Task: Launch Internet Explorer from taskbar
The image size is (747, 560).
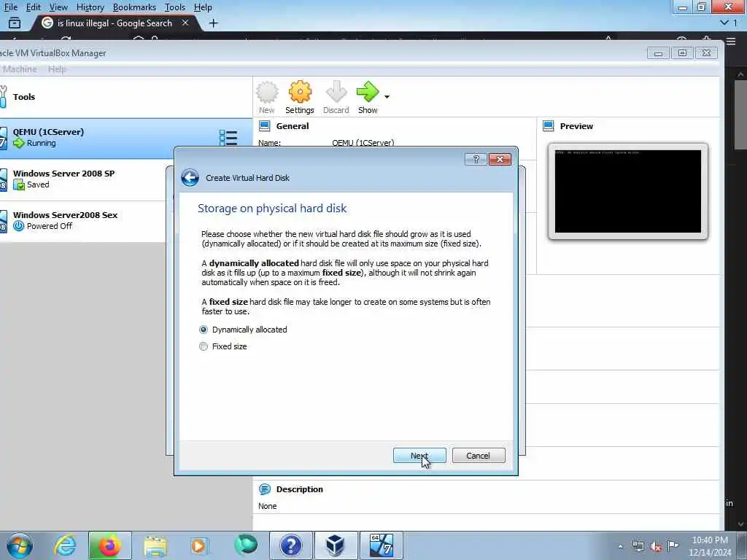Action: click(65, 545)
